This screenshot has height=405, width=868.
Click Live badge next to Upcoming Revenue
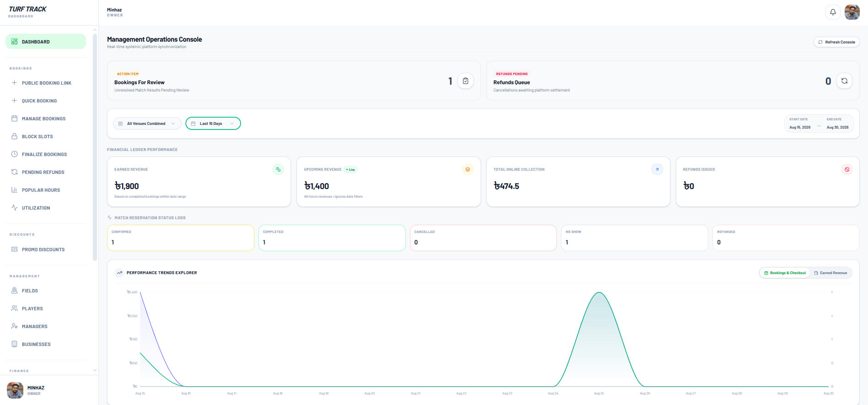tap(350, 170)
